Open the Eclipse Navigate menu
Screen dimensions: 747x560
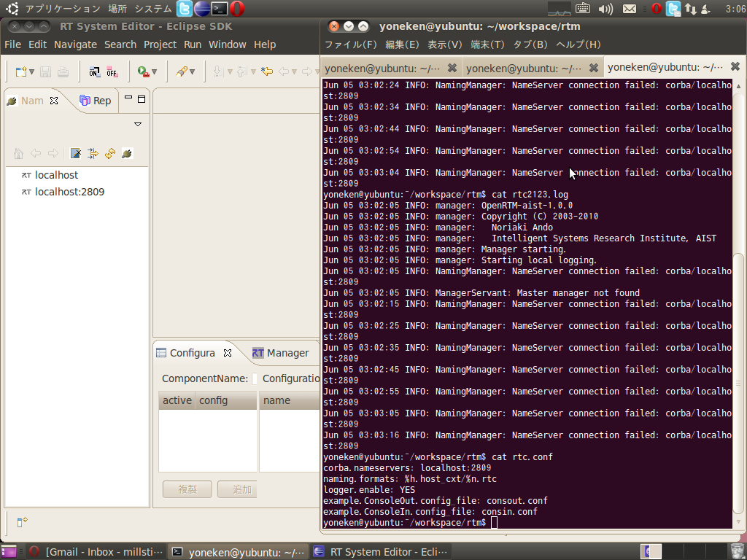tap(75, 44)
